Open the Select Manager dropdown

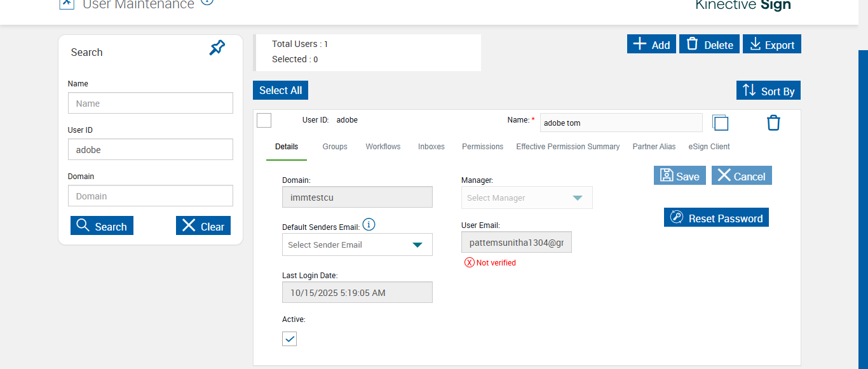pyautogui.click(x=577, y=198)
